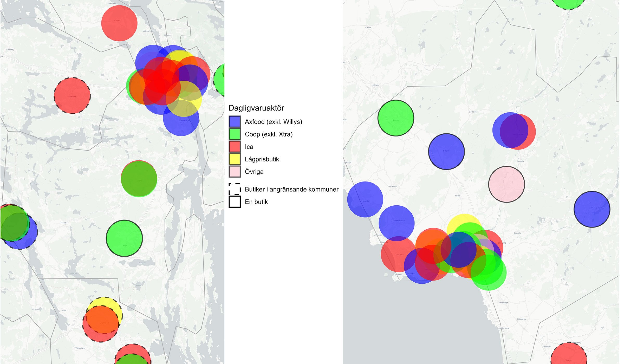The image size is (624, 364).
Task: Select the outlined green circle at Hölö
Action: tap(124, 238)
